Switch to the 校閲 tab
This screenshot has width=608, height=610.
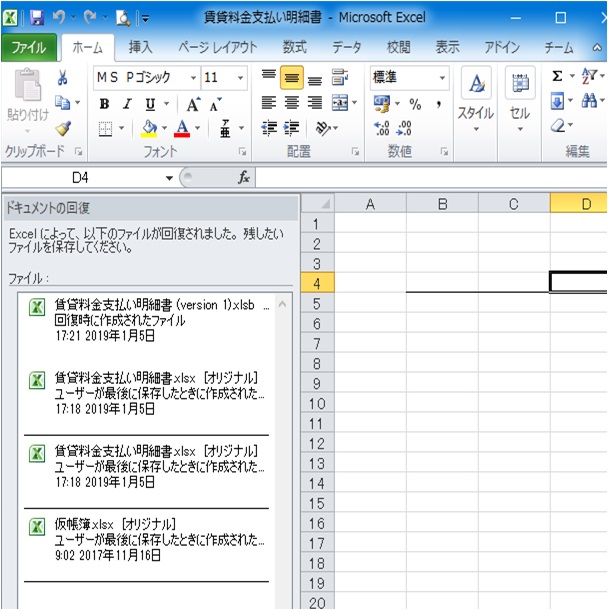coord(398,47)
